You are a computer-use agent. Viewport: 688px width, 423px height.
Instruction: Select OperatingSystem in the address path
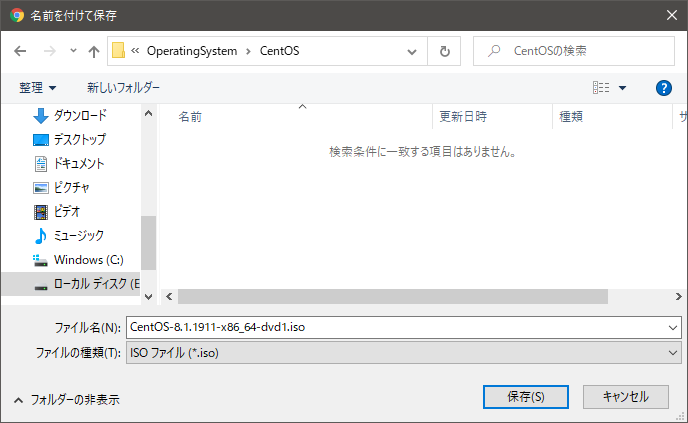click(x=192, y=51)
